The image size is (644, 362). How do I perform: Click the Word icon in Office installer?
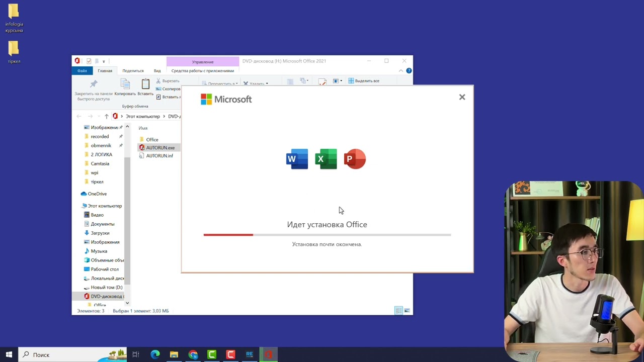[297, 159]
